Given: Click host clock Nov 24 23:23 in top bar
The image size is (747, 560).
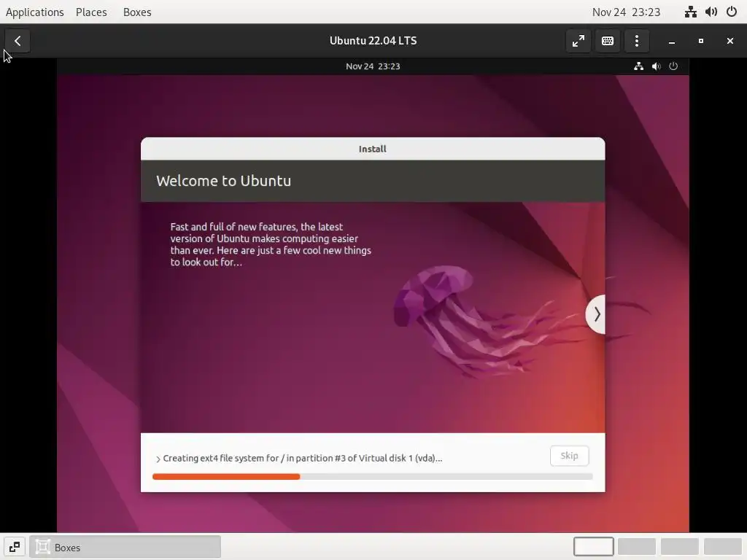Looking at the screenshot, I should (626, 12).
